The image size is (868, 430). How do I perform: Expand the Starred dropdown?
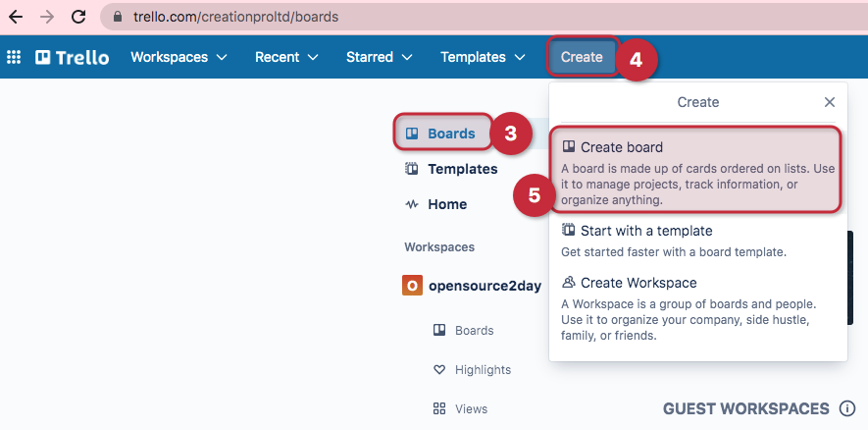[379, 57]
